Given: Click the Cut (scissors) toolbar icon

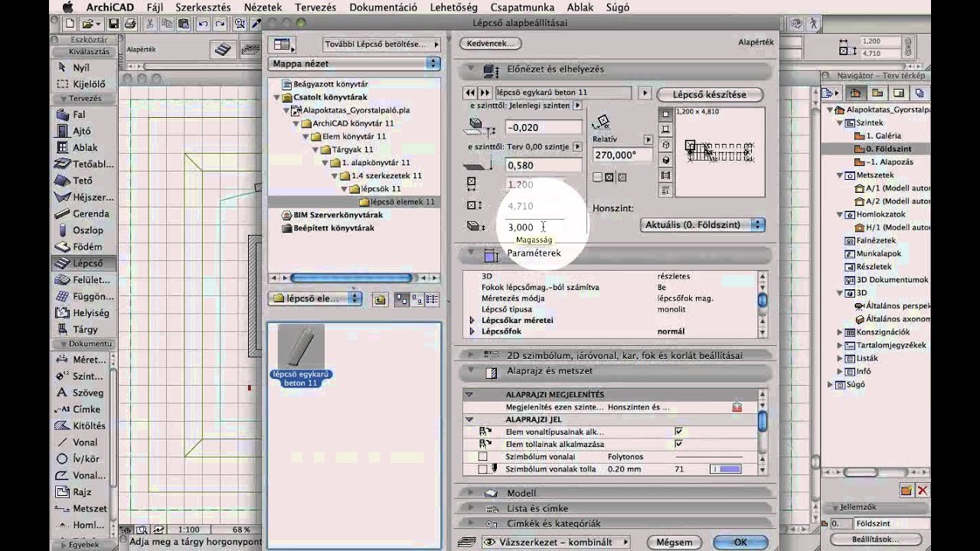Looking at the screenshot, I should [x=149, y=24].
